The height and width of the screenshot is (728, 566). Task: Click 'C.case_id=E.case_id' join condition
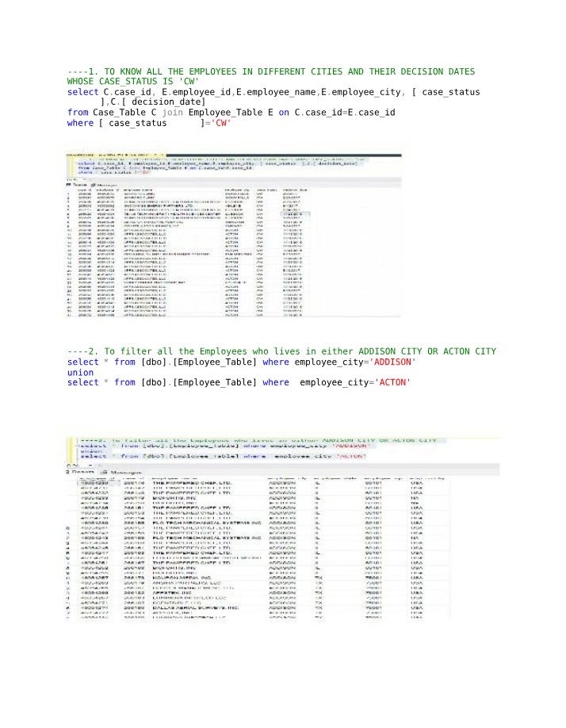(345, 113)
